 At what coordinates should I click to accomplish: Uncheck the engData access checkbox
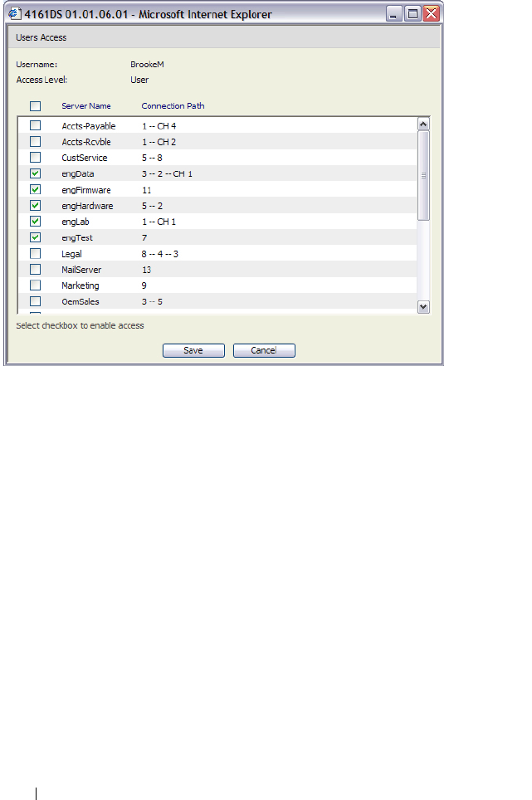(35, 173)
